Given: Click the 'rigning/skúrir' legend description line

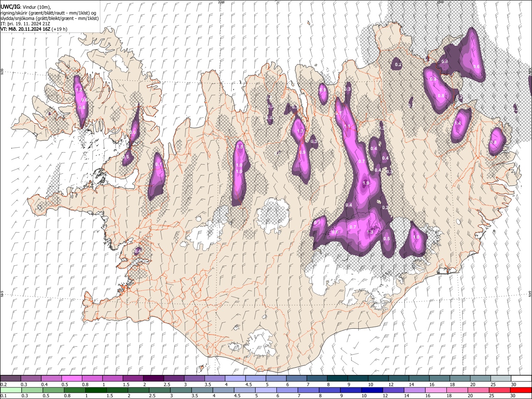Looking at the screenshot, I should (48, 13).
